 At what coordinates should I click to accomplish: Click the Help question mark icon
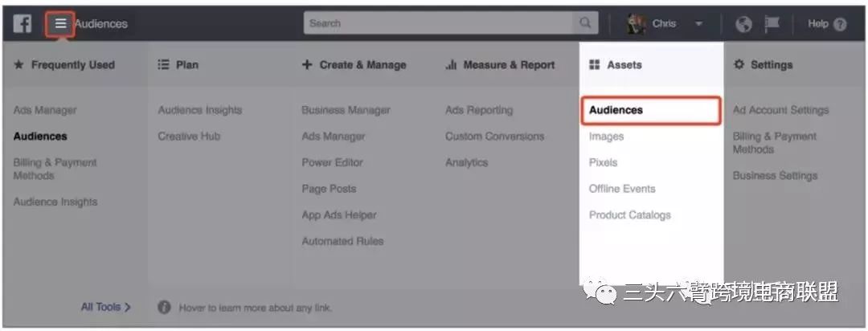(840, 24)
